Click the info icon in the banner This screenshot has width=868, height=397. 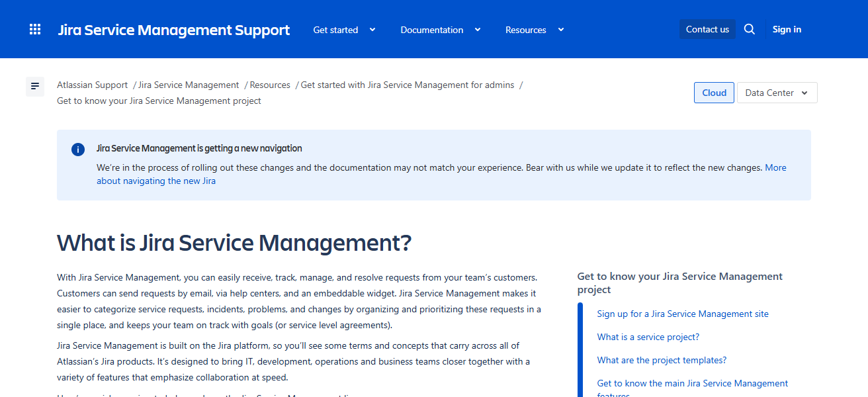[77, 149]
